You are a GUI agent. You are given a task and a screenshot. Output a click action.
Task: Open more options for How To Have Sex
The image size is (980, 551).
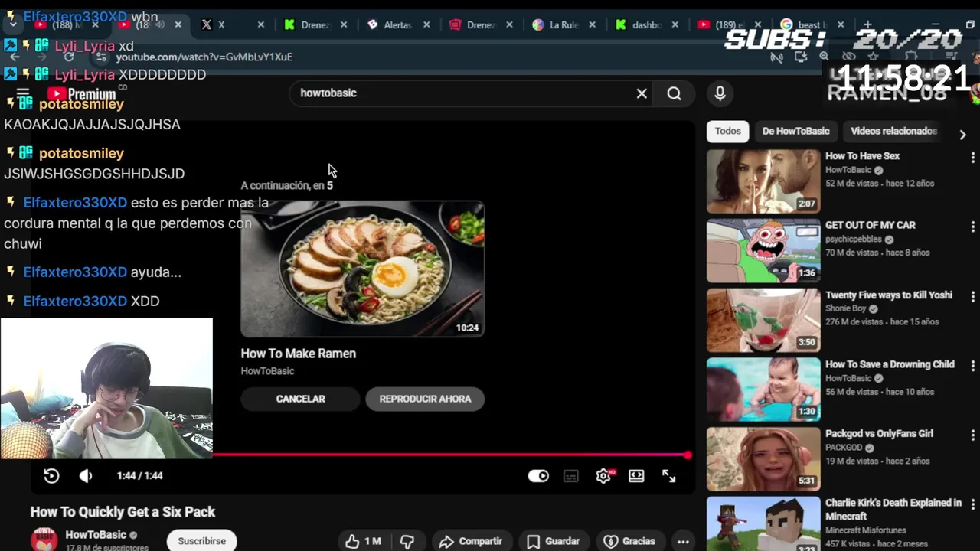972,158
